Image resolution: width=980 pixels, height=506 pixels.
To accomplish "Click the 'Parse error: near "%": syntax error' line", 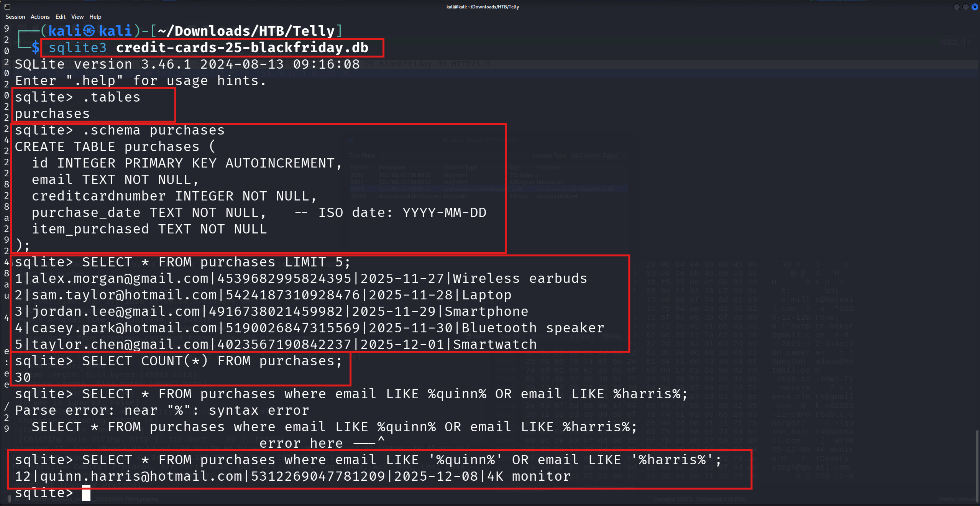I will pyautogui.click(x=162, y=411).
